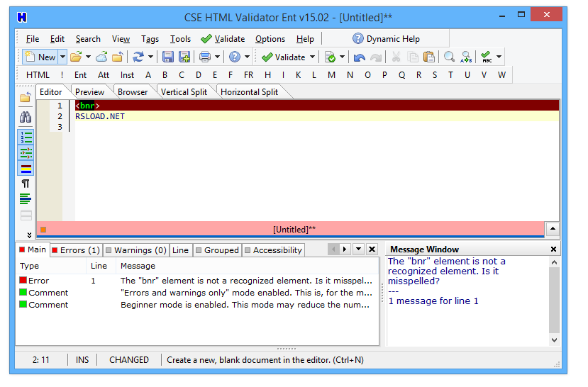Image resolution: width=588 pixels, height=387 pixels.
Task: Select the Warnings (0) results tab
Action: click(136, 250)
